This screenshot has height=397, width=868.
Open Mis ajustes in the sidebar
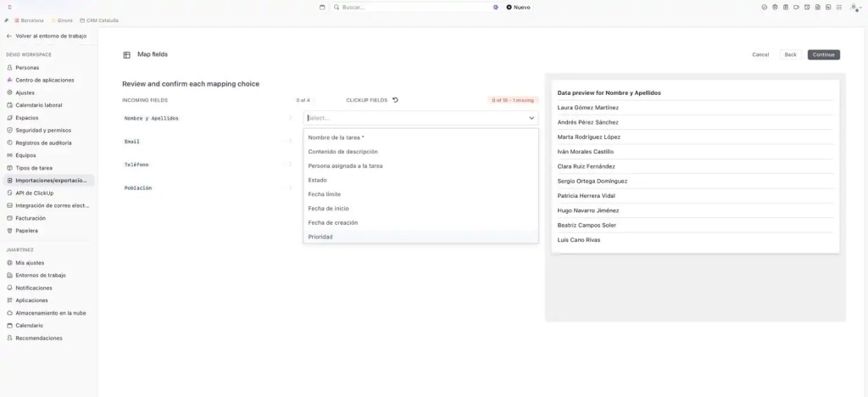(47, 263)
